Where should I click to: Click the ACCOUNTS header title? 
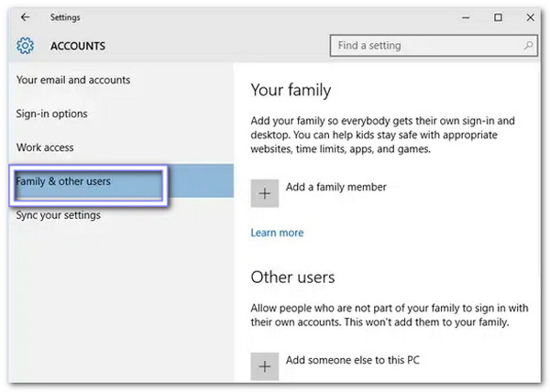pyautogui.click(x=77, y=46)
